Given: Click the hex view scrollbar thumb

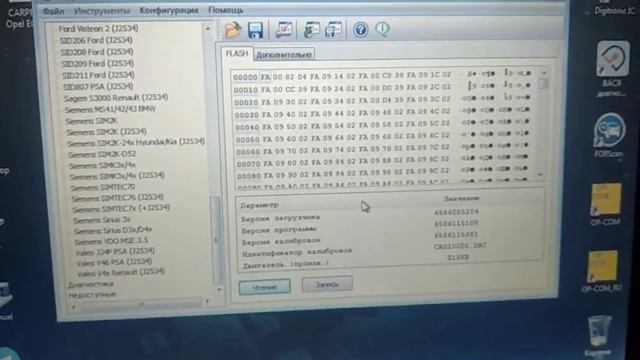Looking at the screenshot, I should 543,84.
